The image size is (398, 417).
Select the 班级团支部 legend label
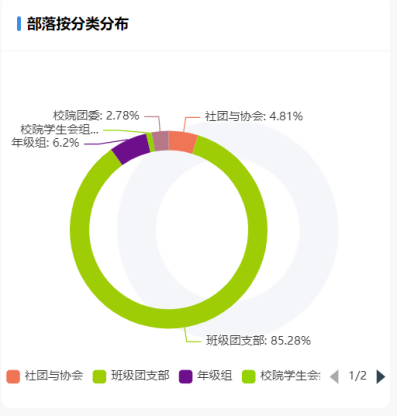point(140,376)
